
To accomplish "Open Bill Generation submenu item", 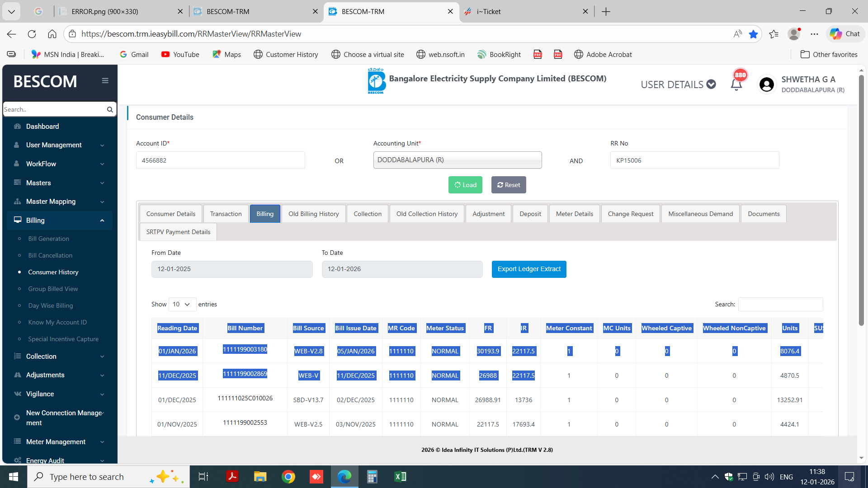I will click(48, 239).
